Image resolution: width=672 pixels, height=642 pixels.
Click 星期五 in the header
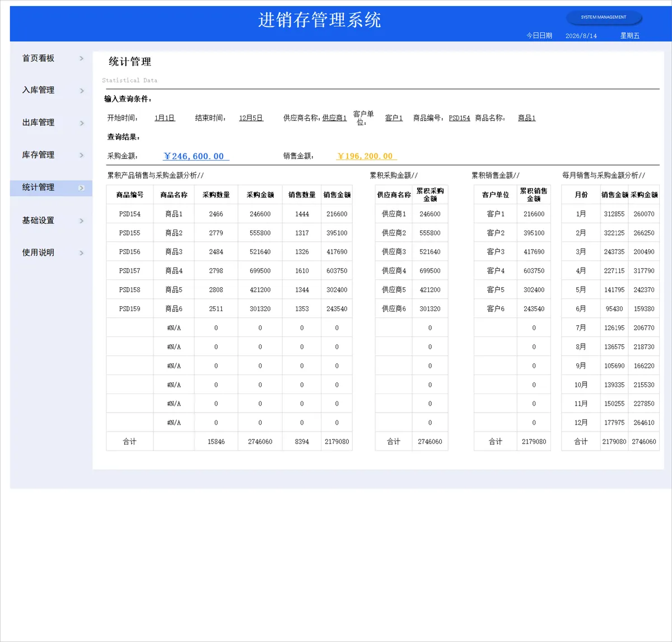click(x=629, y=36)
